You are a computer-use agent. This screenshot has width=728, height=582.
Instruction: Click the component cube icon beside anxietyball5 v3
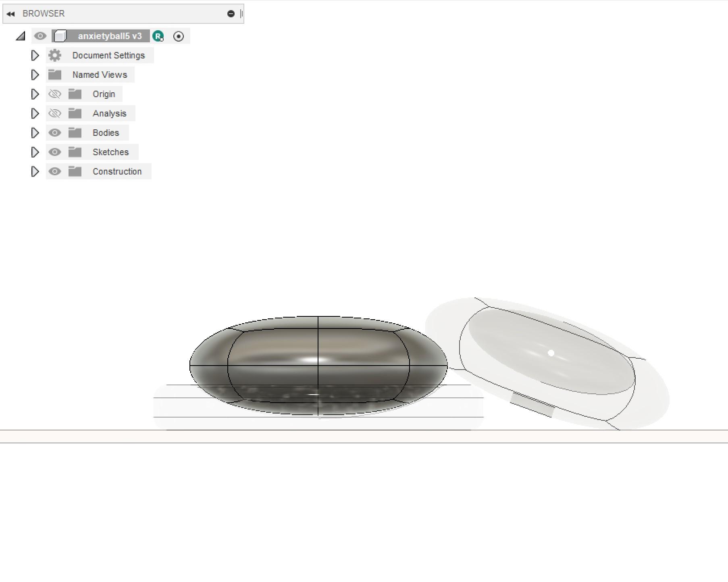61,36
